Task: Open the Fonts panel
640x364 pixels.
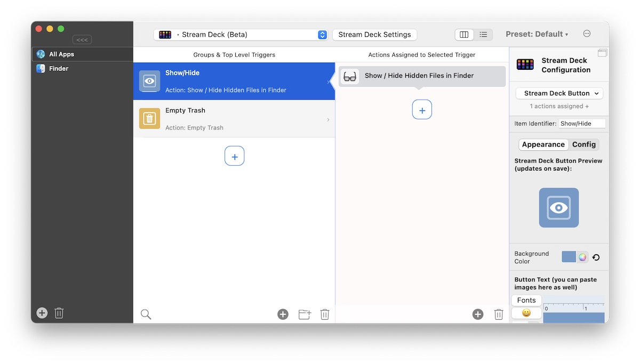Action: point(526,301)
